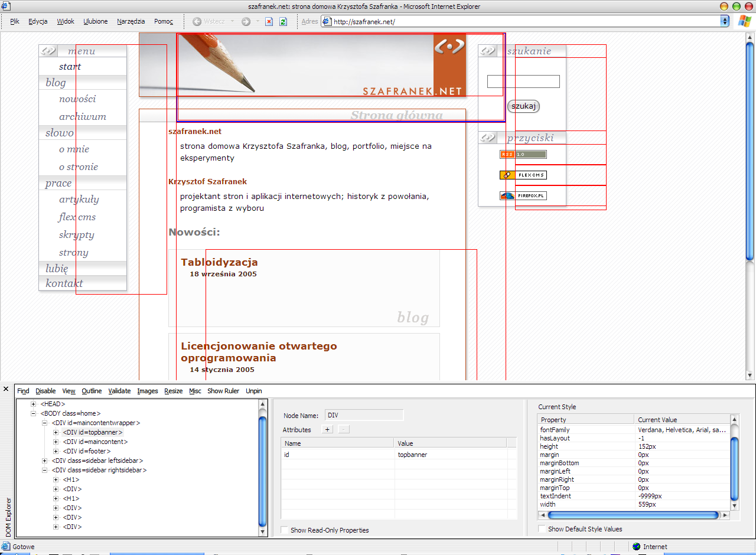The width and height of the screenshot is (756, 555).
Task: Click the search text field under szukanie
Action: (523, 81)
